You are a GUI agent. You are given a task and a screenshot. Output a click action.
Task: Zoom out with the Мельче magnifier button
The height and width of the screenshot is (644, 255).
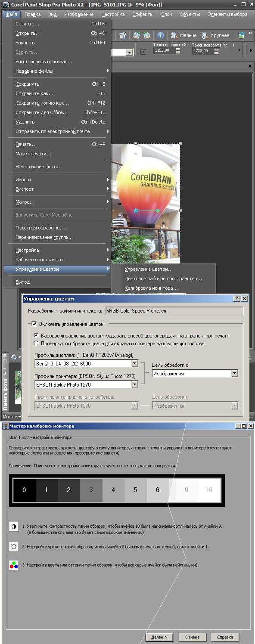184,35
